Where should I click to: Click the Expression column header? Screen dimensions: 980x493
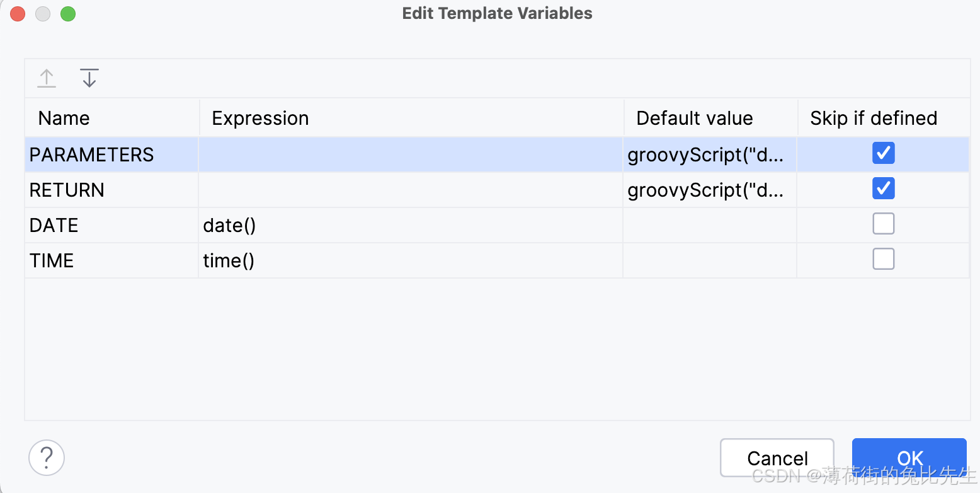point(261,119)
